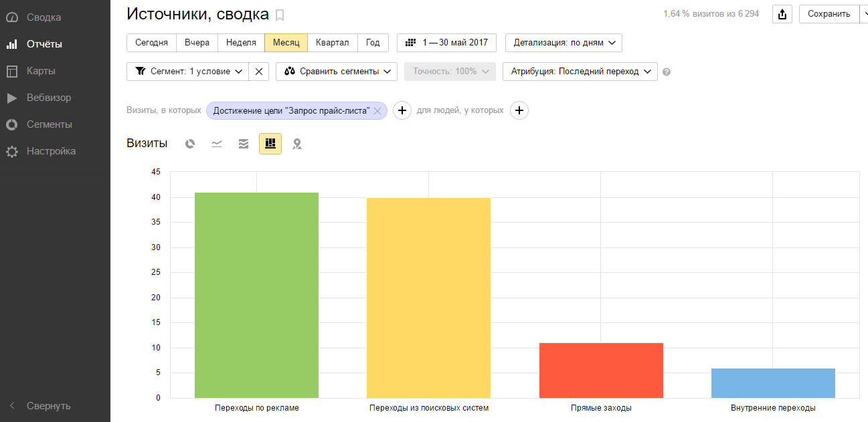Open the Карты sidebar section
868x422 pixels.
pos(41,71)
